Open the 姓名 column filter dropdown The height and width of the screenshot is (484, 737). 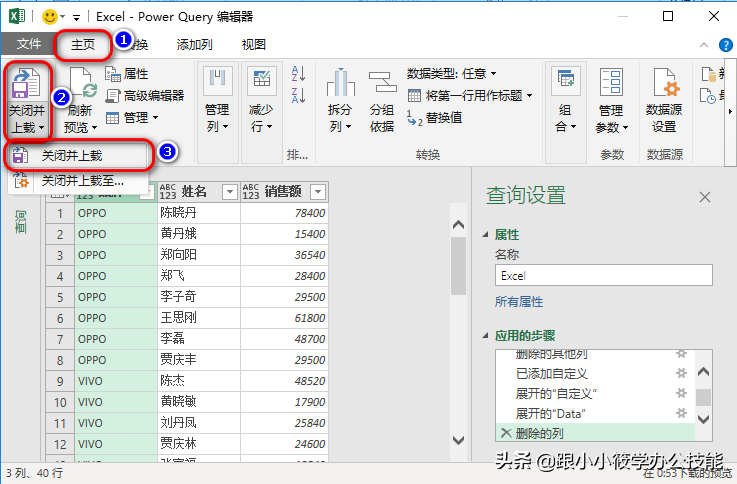229,192
